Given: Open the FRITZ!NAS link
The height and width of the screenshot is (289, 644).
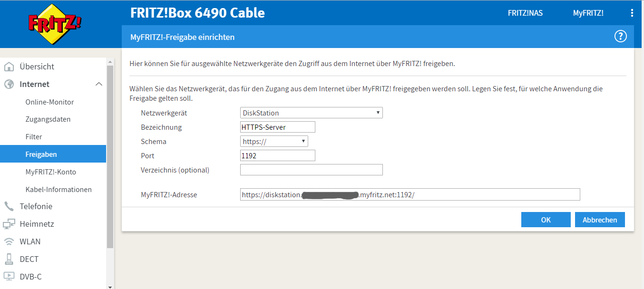Looking at the screenshot, I should (x=525, y=13).
